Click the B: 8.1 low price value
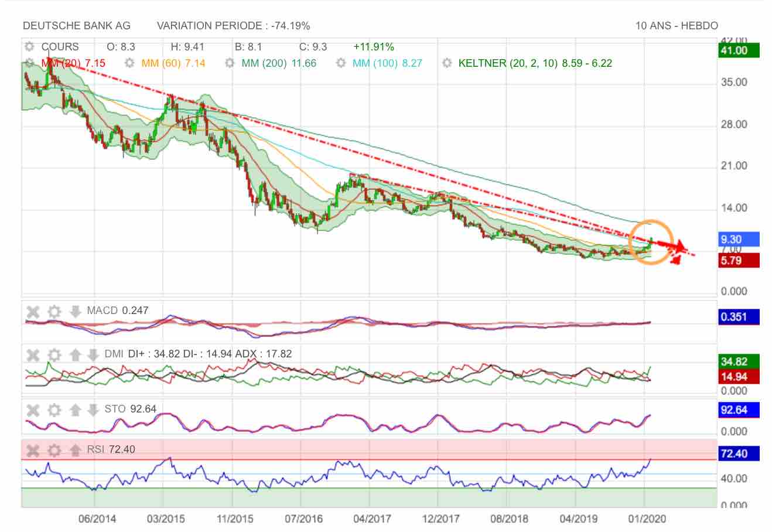 pyautogui.click(x=248, y=47)
